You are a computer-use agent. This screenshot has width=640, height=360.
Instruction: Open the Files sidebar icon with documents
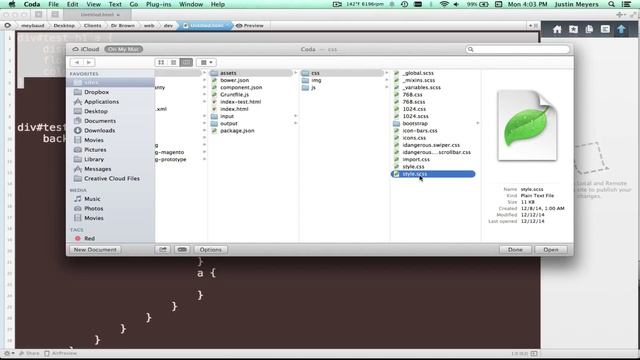point(589,29)
